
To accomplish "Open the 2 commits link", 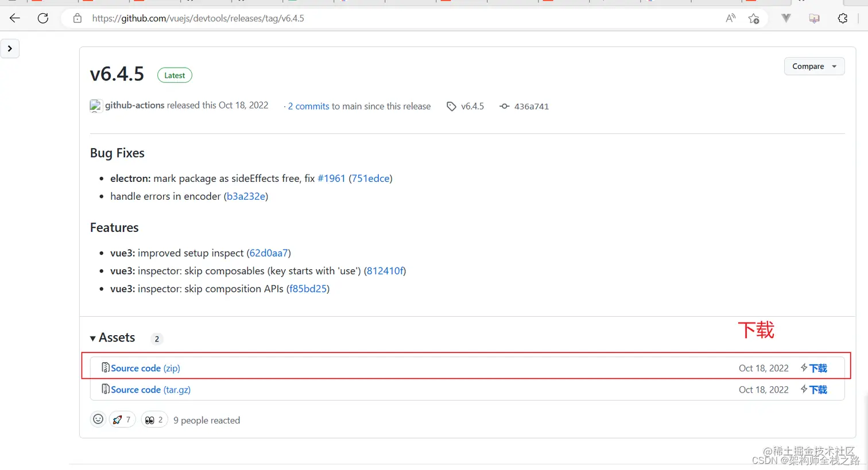I will [308, 106].
